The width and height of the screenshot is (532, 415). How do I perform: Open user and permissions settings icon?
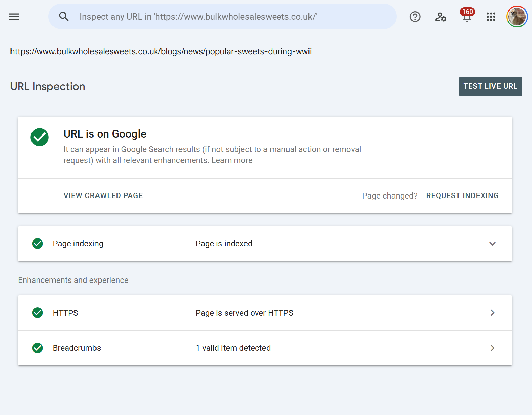coord(441,17)
